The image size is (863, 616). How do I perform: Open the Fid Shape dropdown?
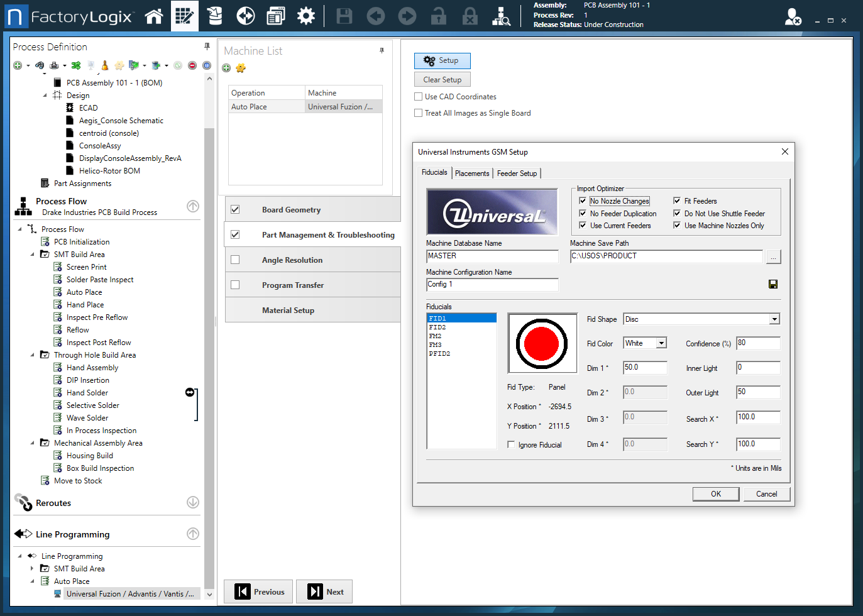tap(774, 319)
